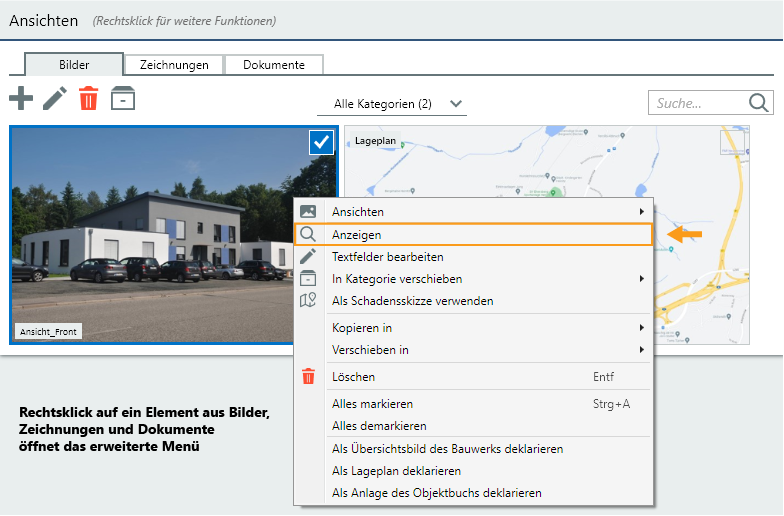Click the plus icon to add image
Viewport: 784px width, 516px height.
pos(21,98)
